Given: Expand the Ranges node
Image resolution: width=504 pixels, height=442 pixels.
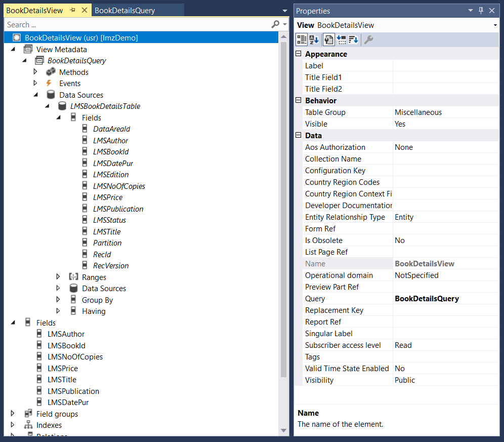Looking at the screenshot, I should (x=58, y=277).
